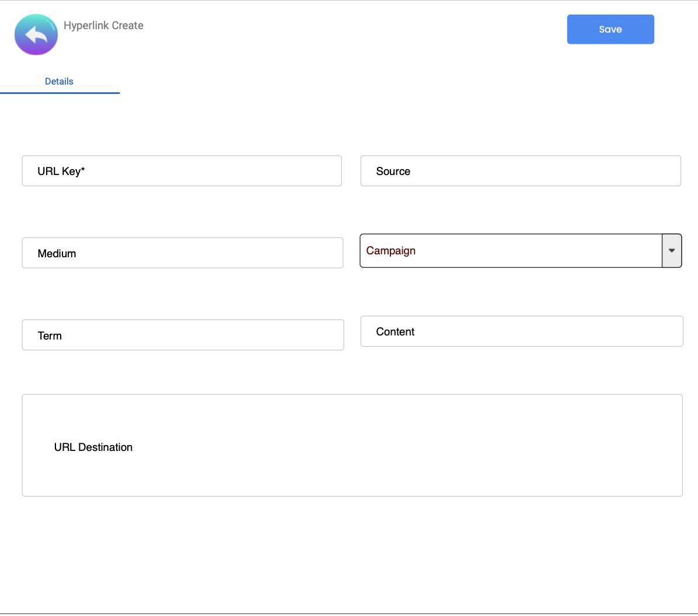Screen dimensions: 698x616
Task: Expand Campaign list using its arrow button
Action: tap(672, 251)
